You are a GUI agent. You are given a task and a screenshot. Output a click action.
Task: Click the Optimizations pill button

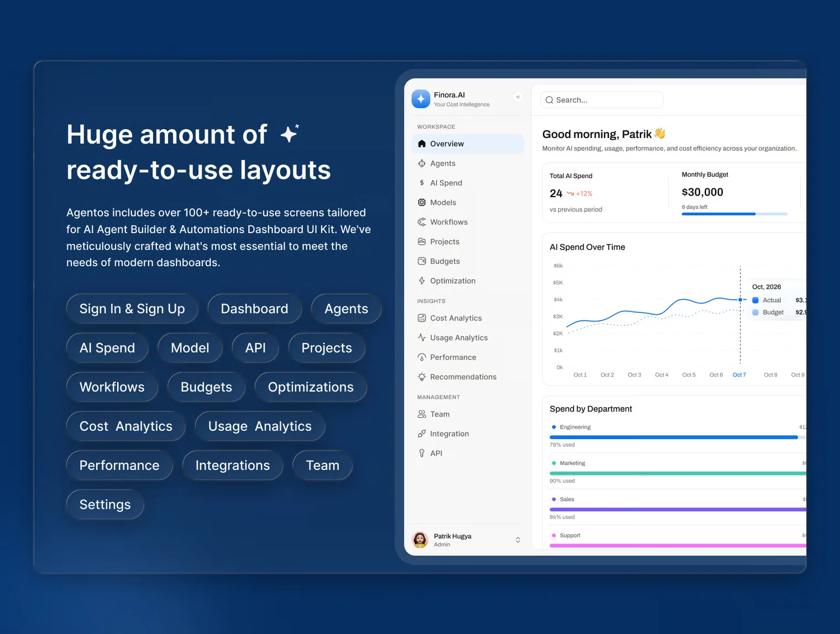coord(311,387)
